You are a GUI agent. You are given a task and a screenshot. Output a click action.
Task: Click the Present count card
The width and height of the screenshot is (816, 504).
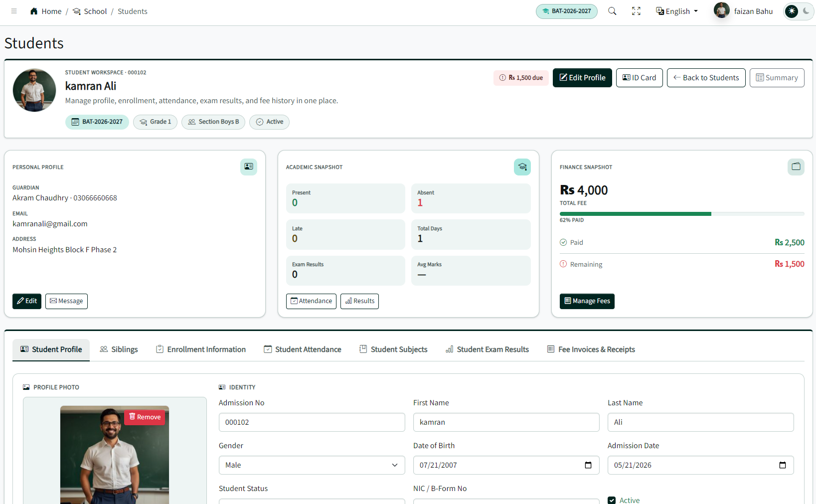345,198
